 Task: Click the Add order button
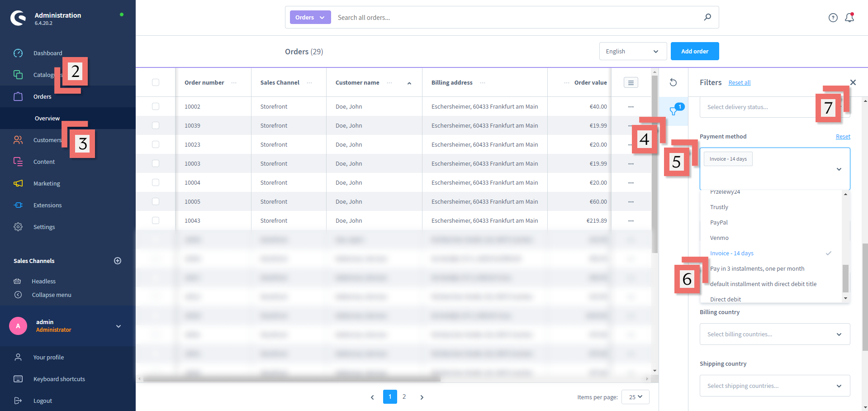point(694,51)
